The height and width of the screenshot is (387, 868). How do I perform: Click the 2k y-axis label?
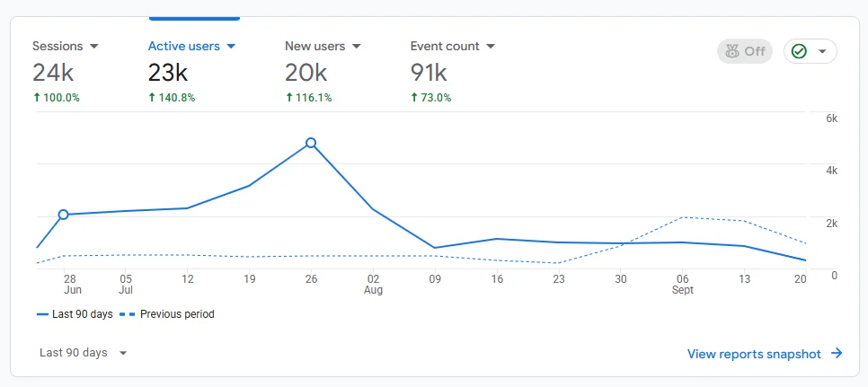pos(831,224)
